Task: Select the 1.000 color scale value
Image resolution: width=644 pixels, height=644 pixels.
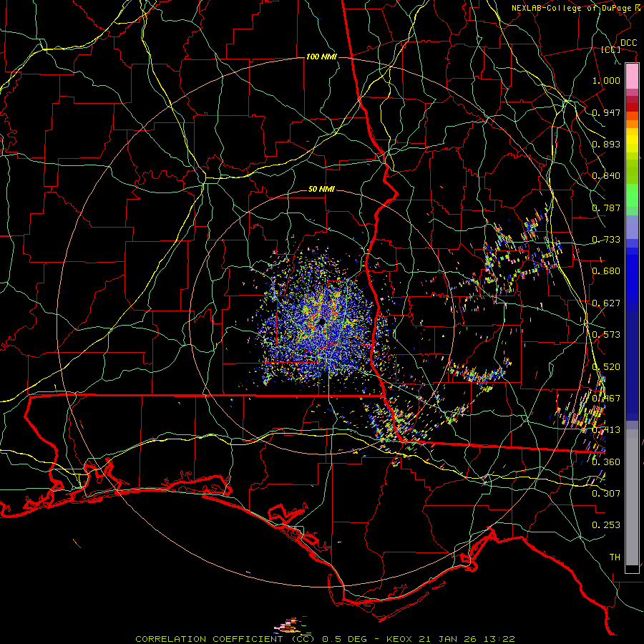Action: pyautogui.click(x=606, y=80)
